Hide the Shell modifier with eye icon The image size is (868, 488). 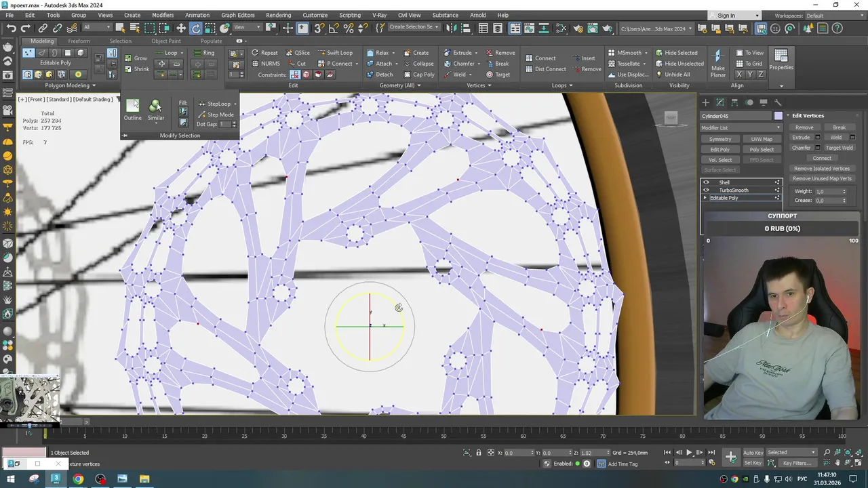pos(706,182)
